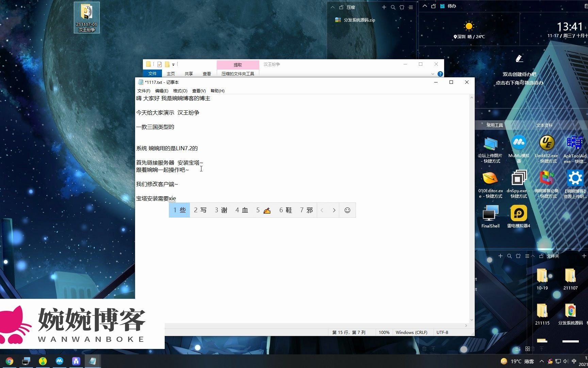Select the handwriting candidate 5 in IME bar
Screen dimensions: 588x368
(263, 210)
